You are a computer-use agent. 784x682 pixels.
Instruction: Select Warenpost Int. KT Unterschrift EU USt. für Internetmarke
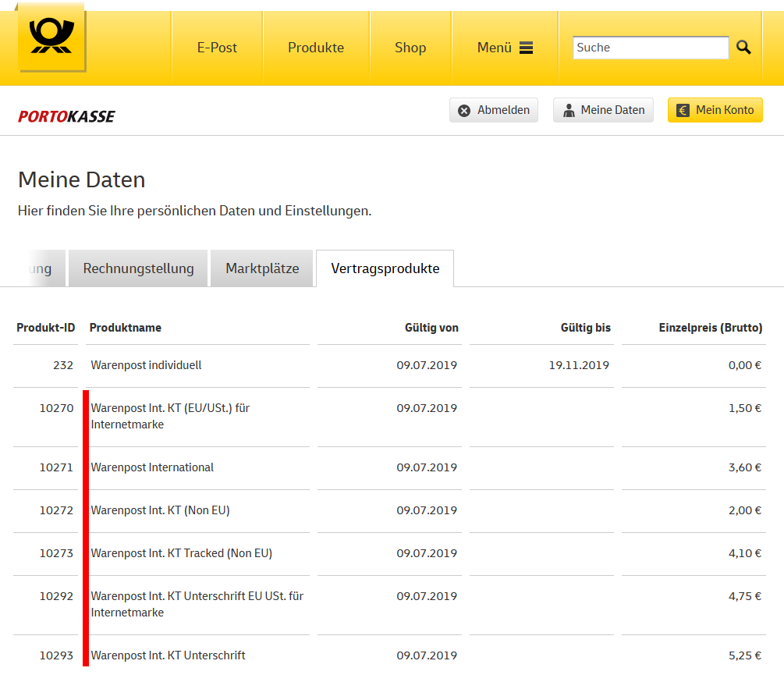197,605
